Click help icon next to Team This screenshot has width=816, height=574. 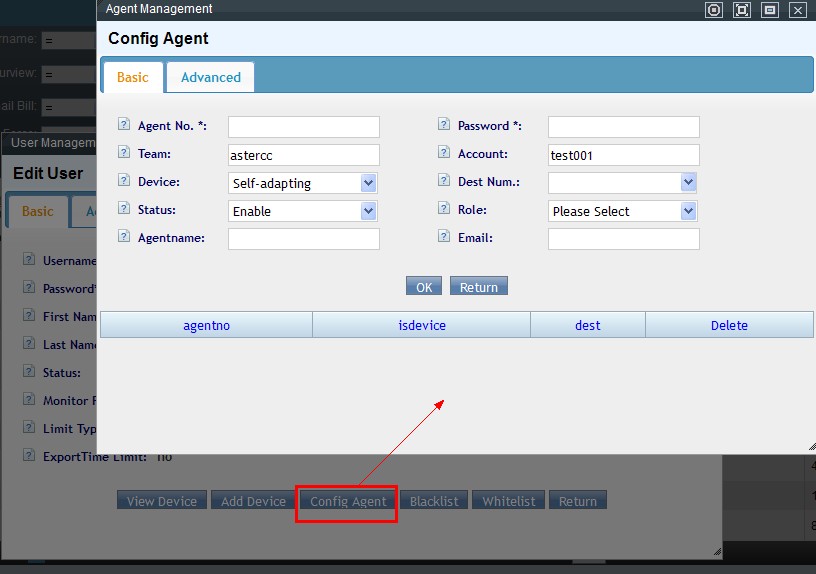pyautogui.click(x=124, y=152)
